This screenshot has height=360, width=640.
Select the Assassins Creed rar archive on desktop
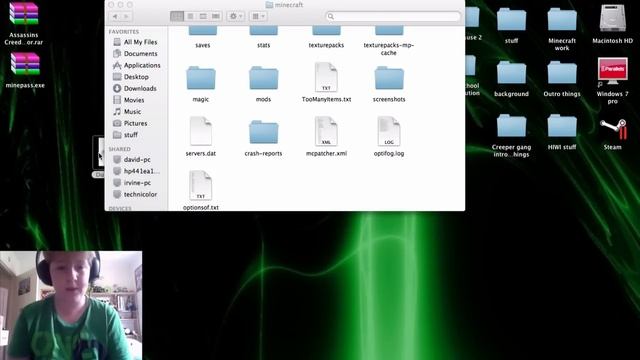24,14
